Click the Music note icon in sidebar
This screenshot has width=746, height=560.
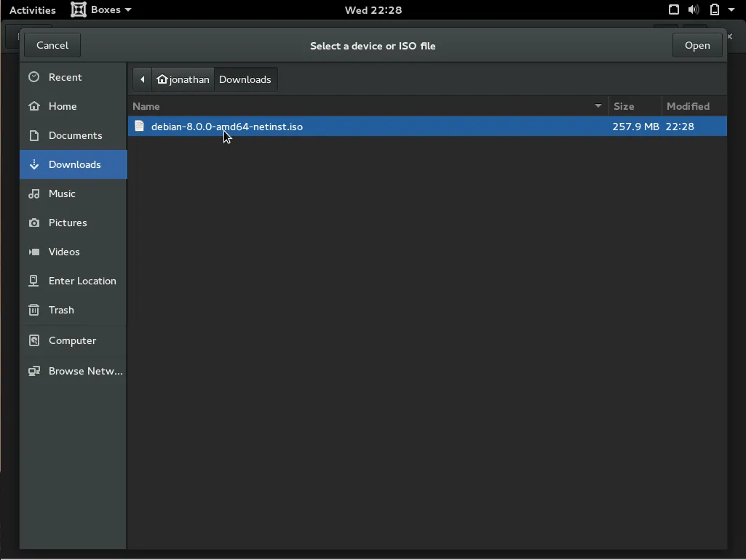click(34, 194)
